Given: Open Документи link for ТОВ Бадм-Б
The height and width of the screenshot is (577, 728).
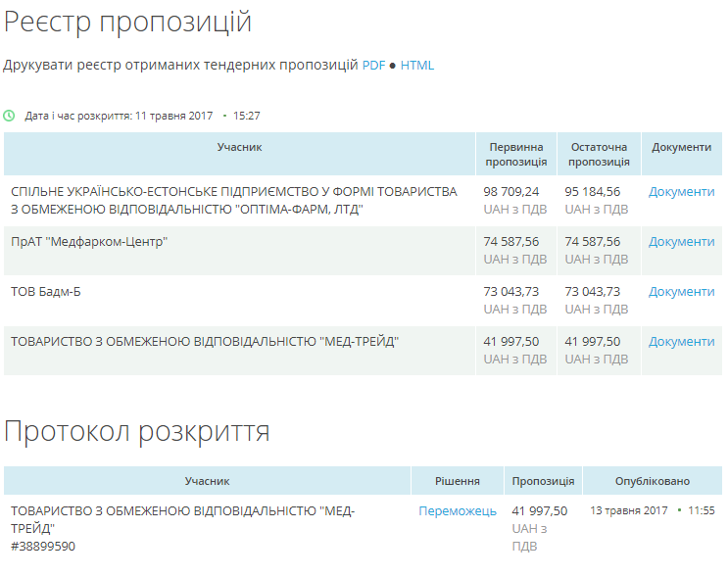Looking at the screenshot, I should tap(681, 292).
